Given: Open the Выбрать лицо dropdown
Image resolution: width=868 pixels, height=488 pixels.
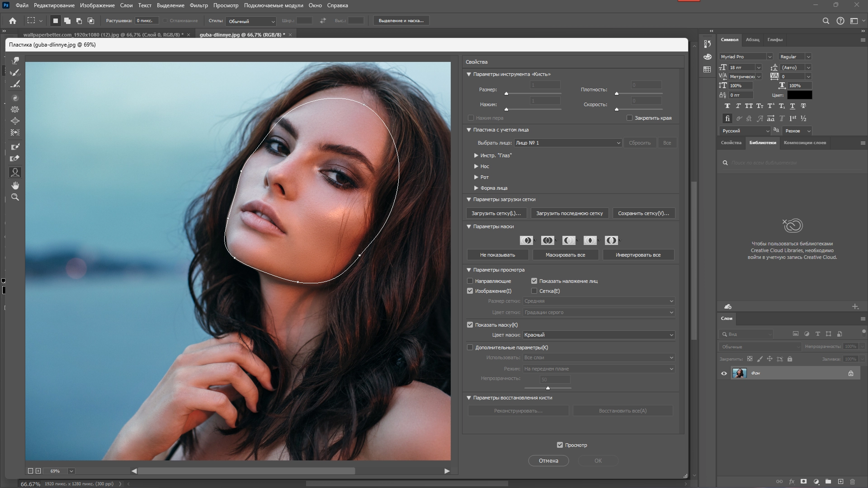Looking at the screenshot, I should pyautogui.click(x=568, y=143).
